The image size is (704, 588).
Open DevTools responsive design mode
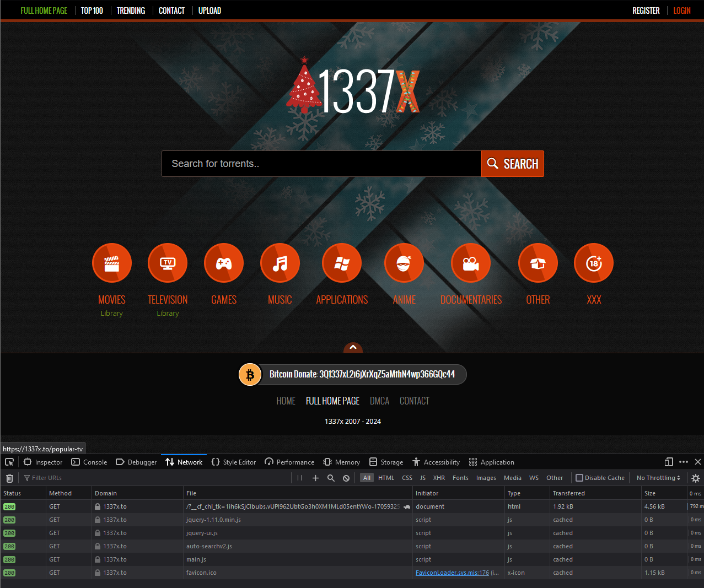(668, 462)
